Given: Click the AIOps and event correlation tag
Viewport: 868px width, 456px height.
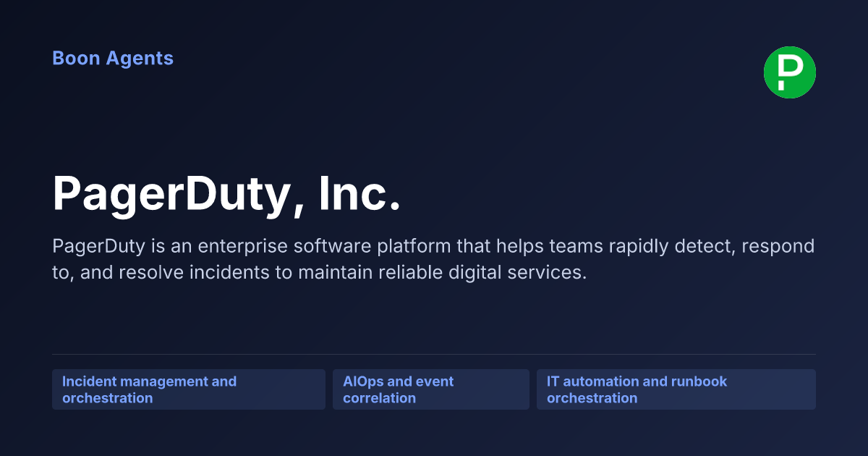Looking at the screenshot, I should pyautogui.click(x=431, y=389).
